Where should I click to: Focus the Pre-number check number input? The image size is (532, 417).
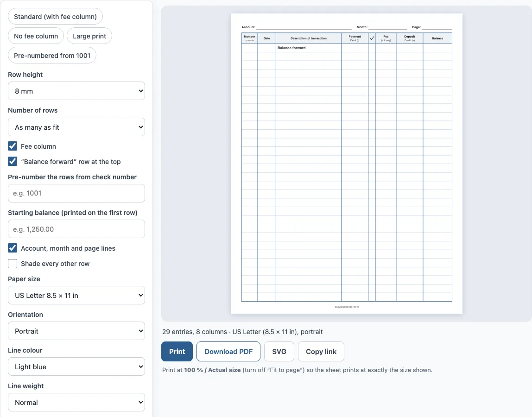pyautogui.click(x=76, y=193)
